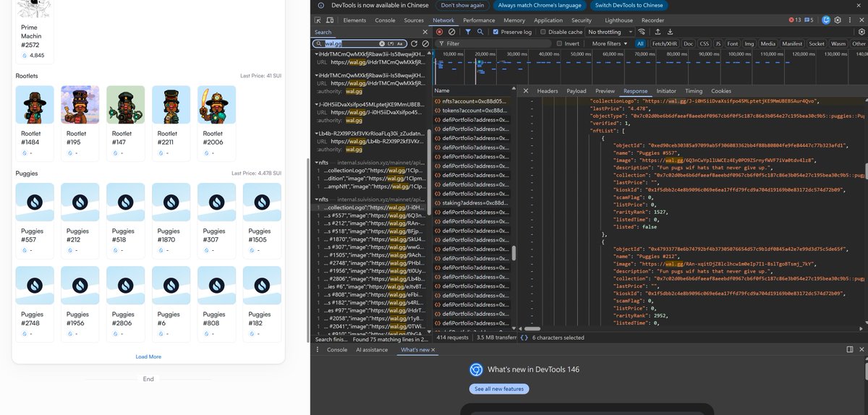Toggle the network filter funnel icon

coord(468,32)
